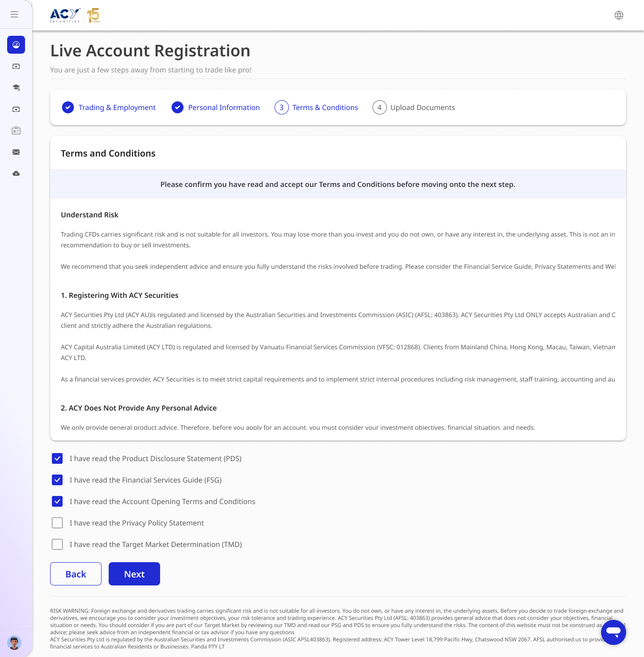Select the banknote funds icon in sidebar

[x=16, y=66]
